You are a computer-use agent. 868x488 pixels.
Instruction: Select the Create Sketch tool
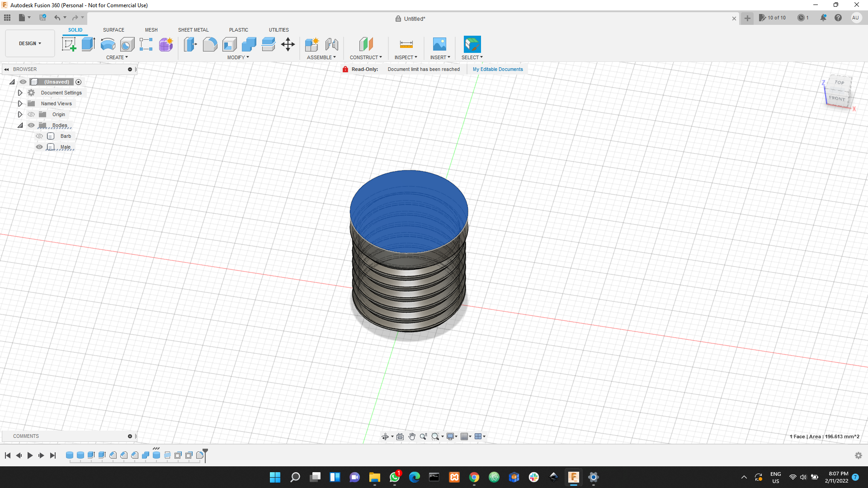[x=69, y=44]
